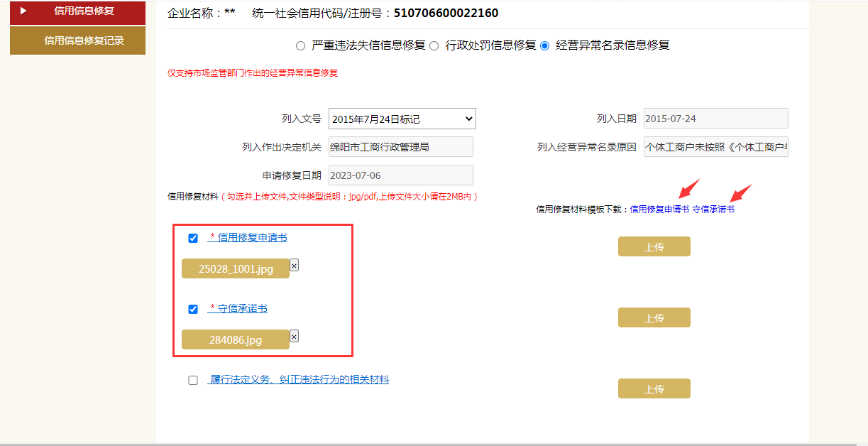Select 严重违法失信信息修复 radio option
The width and height of the screenshot is (868, 446).
pyautogui.click(x=300, y=46)
